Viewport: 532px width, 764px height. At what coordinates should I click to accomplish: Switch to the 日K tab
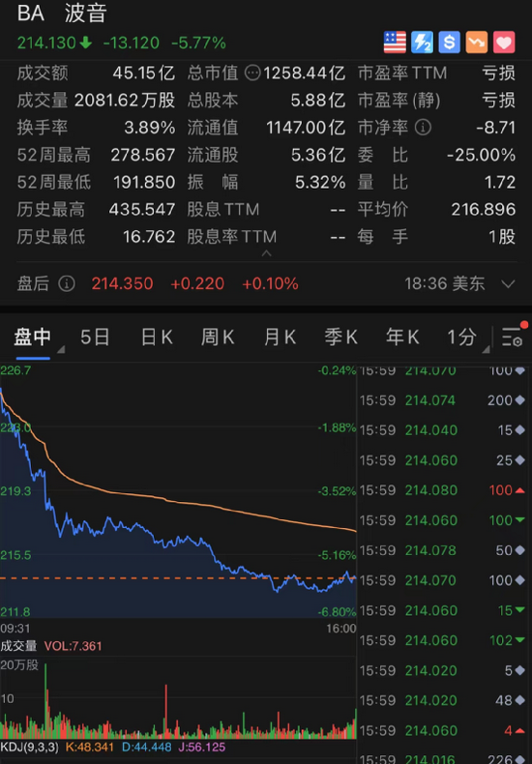coord(157,338)
